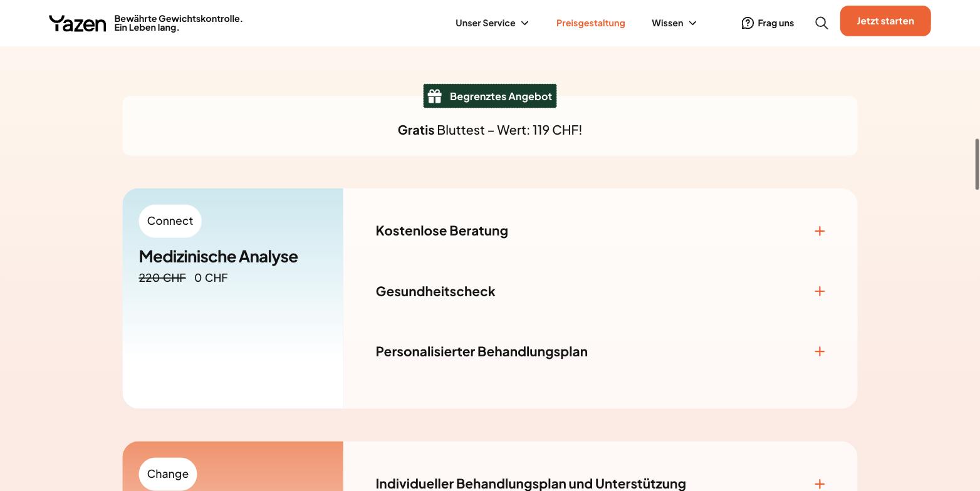The width and height of the screenshot is (980, 491).
Task: Click the page vertical scrollbar thumb
Action: pyautogui.click(x=977, y=164)
